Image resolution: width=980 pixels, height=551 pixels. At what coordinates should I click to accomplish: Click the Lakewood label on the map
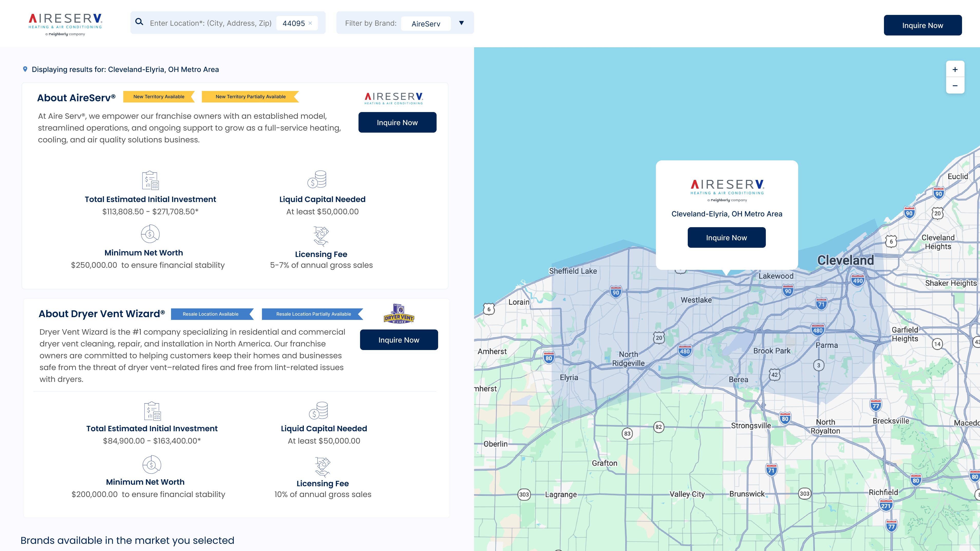tap(776, 276)
